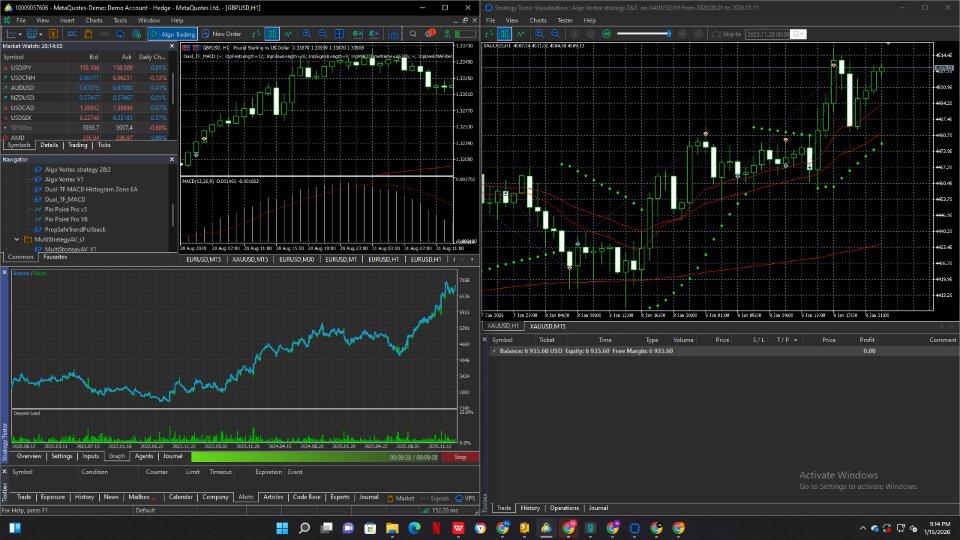Open the Inputs tab in Strategy Tester
Image resolution: width=960 pixels, height=540 pixels.
(x=91, y=456)
